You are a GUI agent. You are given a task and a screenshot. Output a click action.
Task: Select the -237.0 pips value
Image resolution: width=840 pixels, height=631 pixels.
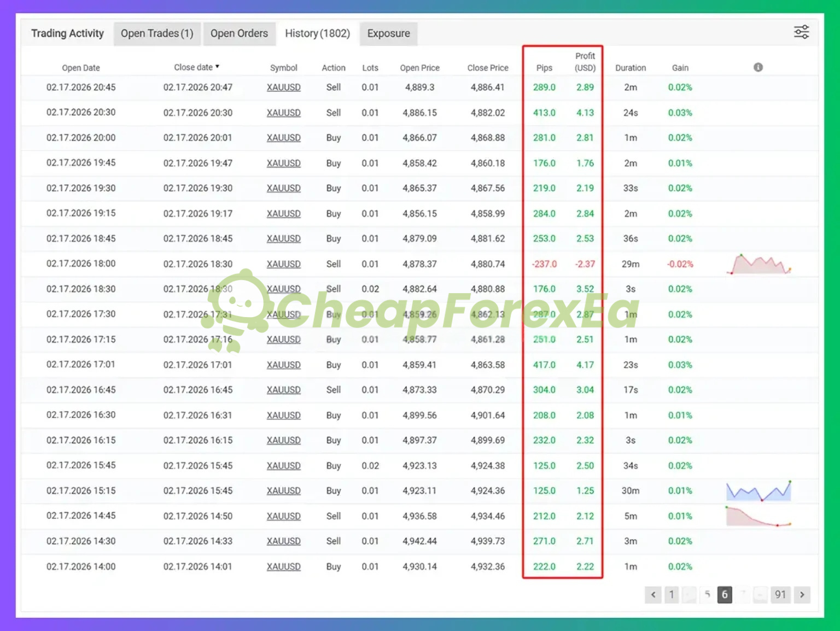tap(544, 264)
